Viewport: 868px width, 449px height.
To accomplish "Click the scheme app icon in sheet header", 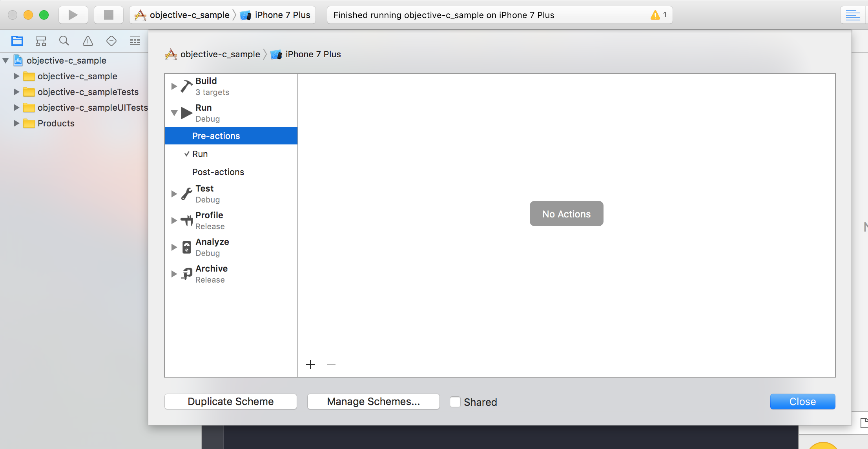I will coord(171,54).
